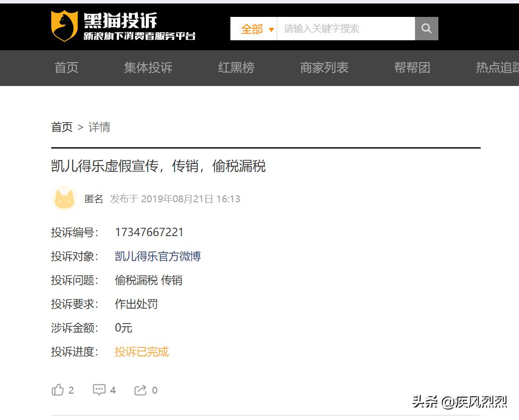Click the dropdown arrow next to 全部
This screenshot has height=420, width=519.
tap(272, 30)
